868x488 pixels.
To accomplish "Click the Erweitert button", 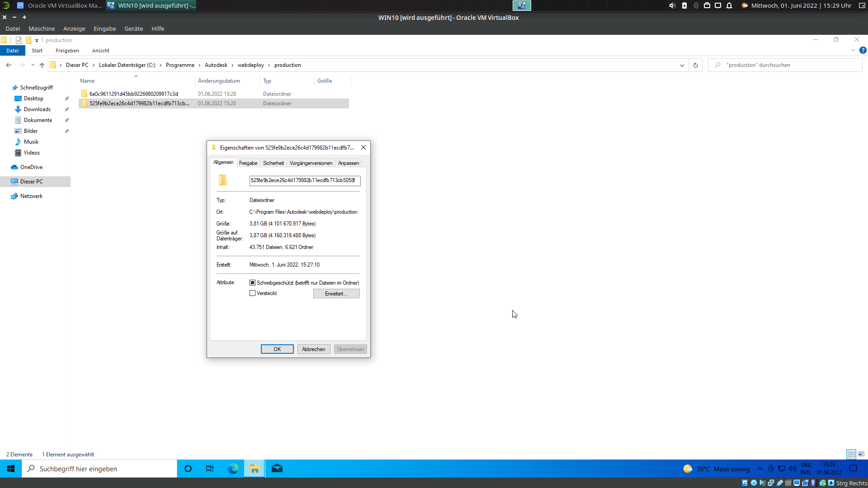I will coord(336,293).
